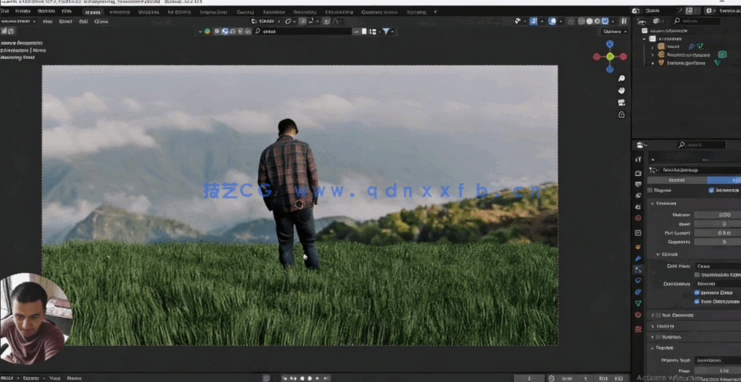Screen dimensions: 741x382
Task: Enable the Hair Dynamics panel checkbox
Action: tap(659, 315)
